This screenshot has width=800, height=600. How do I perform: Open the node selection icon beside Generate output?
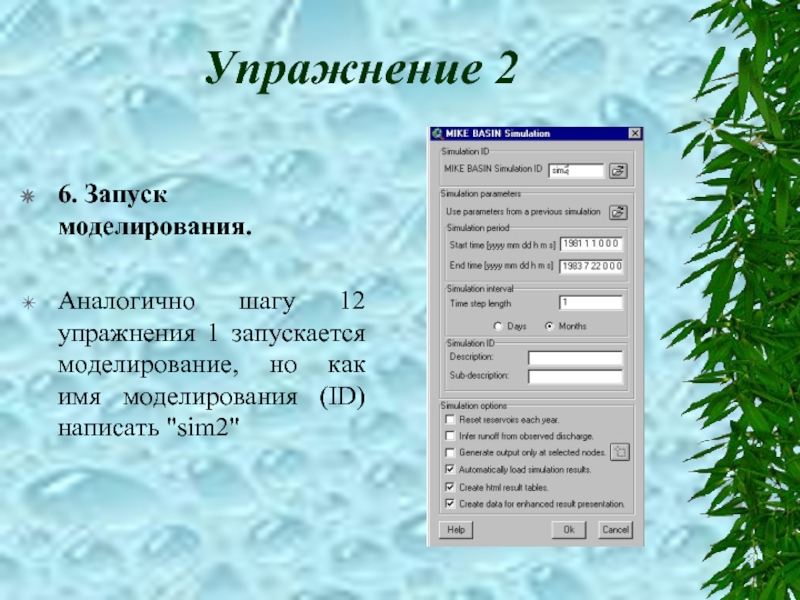click(620, 452)
